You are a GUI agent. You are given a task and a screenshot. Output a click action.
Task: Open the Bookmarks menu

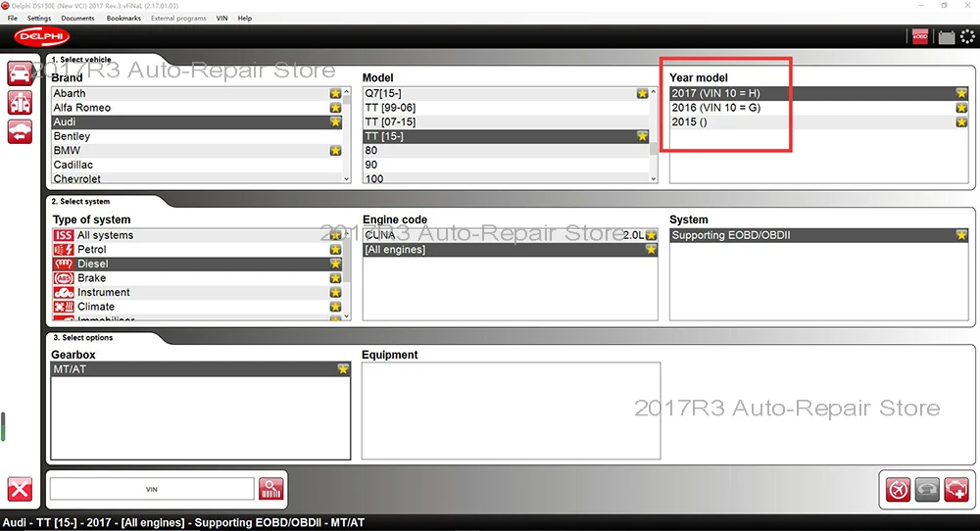tap(123, 18)
